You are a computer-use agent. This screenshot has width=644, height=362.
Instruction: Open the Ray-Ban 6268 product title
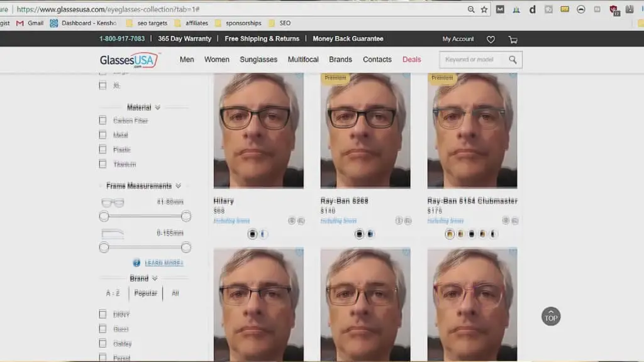click(344, 200)
